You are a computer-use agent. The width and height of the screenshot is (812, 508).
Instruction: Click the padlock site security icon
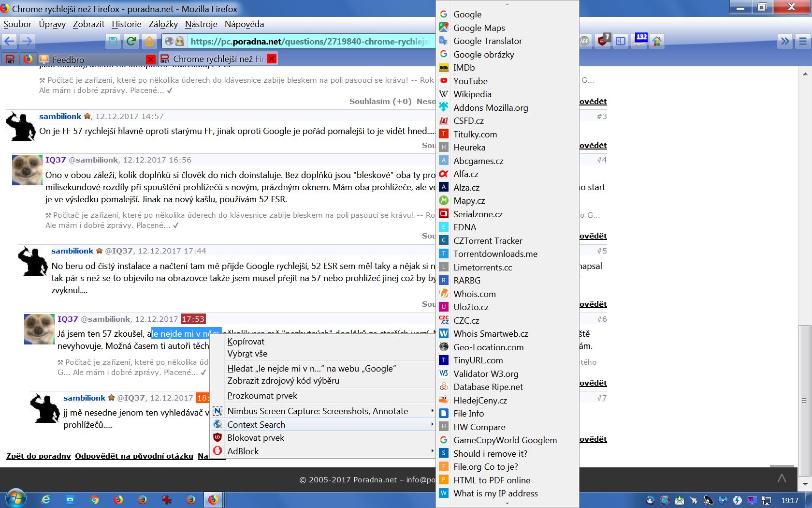click(180, 42)
